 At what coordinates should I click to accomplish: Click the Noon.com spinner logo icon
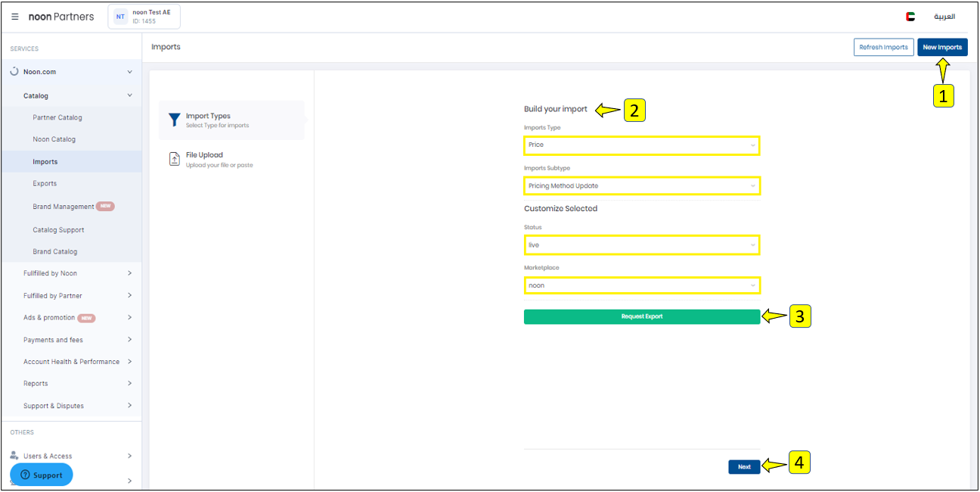pos(14,72)
